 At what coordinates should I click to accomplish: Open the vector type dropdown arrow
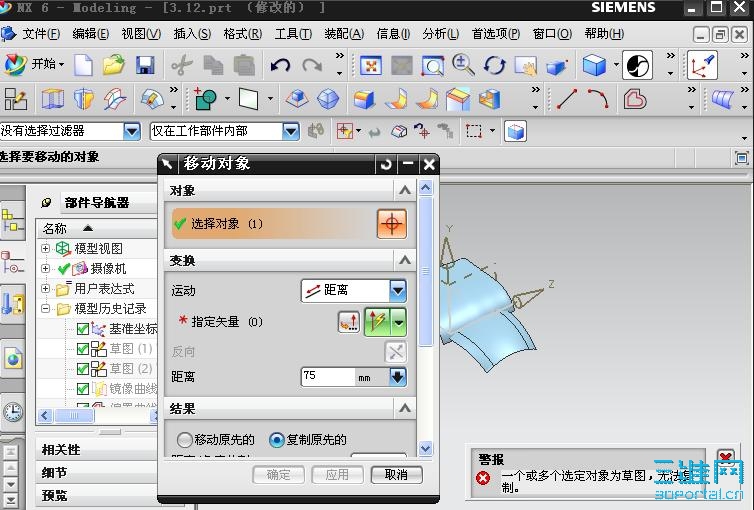[399, 322]
